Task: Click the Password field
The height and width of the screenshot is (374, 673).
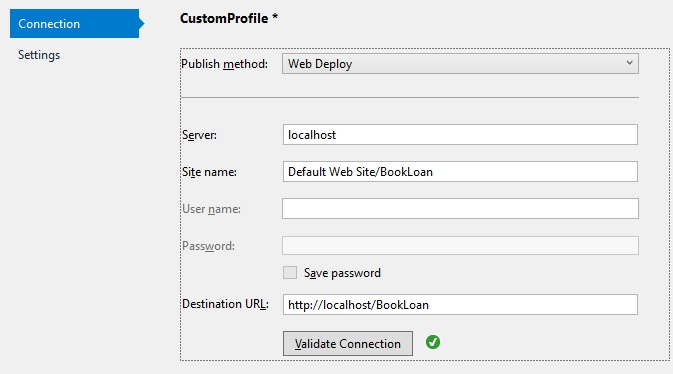Action: coord(460,246)
